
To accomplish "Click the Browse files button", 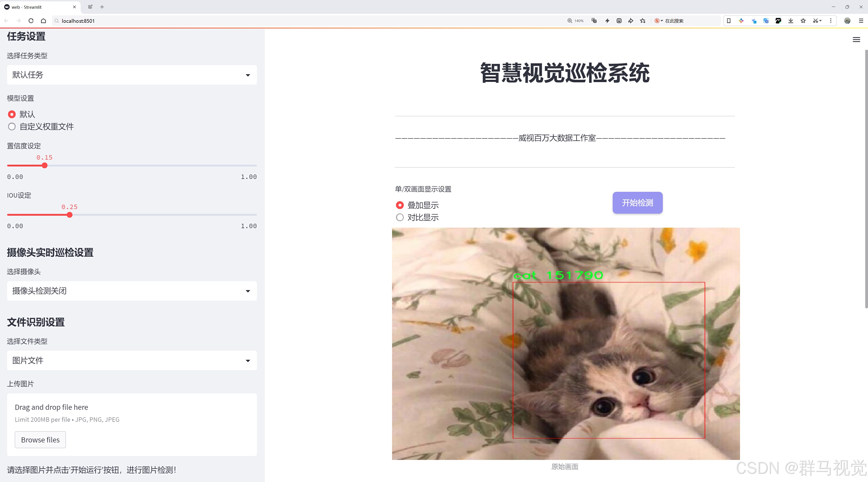I will pos(40,440).
